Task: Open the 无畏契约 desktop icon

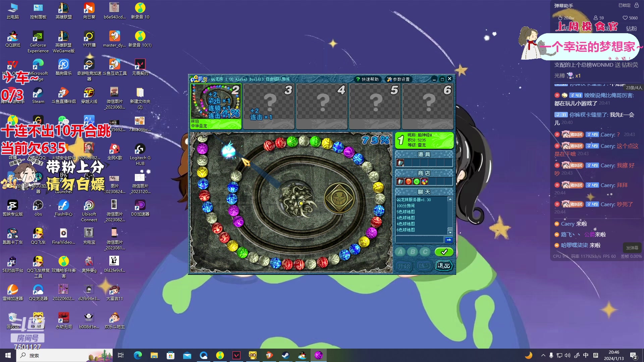Action: click(x=140, y=67)
